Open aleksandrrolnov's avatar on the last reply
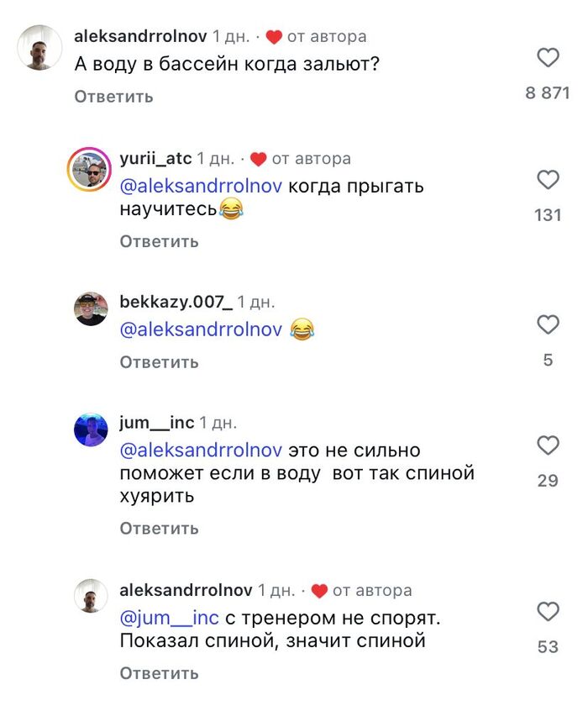The height and width of the screenshot is (706, 588). click(x=91, y=596)
